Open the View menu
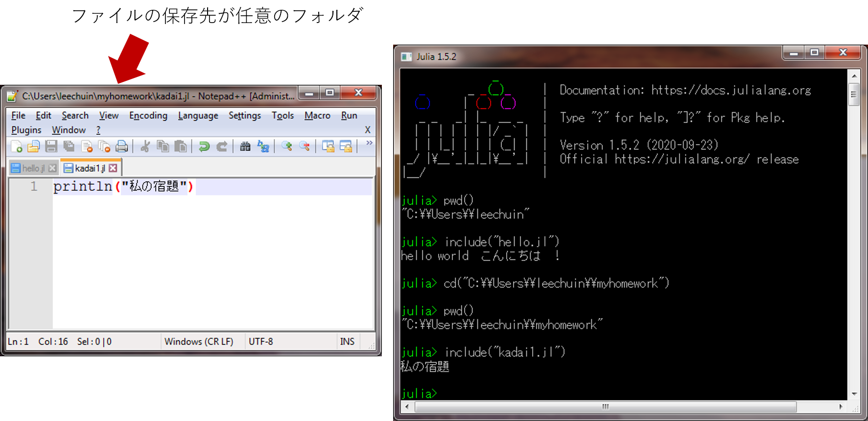The height and width of the screenshot is (421, 868). click(109, 116)
